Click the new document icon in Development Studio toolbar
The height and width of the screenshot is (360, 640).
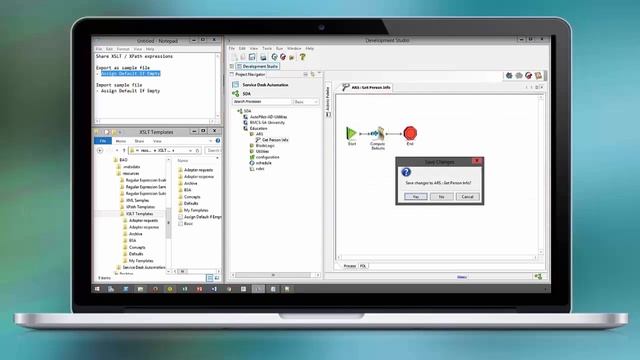point(235,57)
